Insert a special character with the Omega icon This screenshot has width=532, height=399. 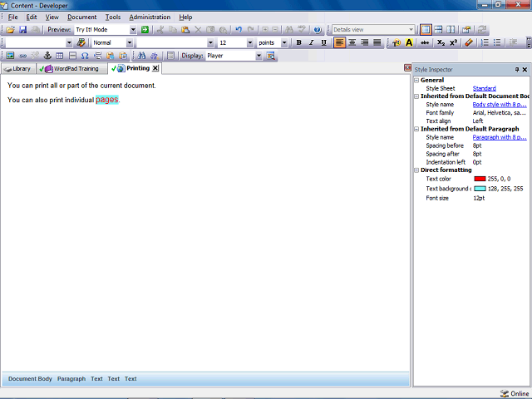[x=85, y=56]
